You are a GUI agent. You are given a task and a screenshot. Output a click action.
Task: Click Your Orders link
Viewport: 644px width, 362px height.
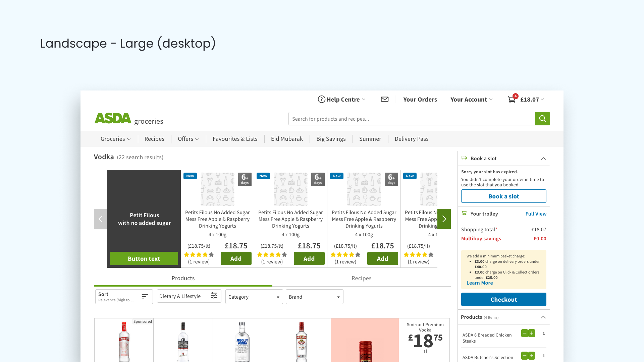420,100
